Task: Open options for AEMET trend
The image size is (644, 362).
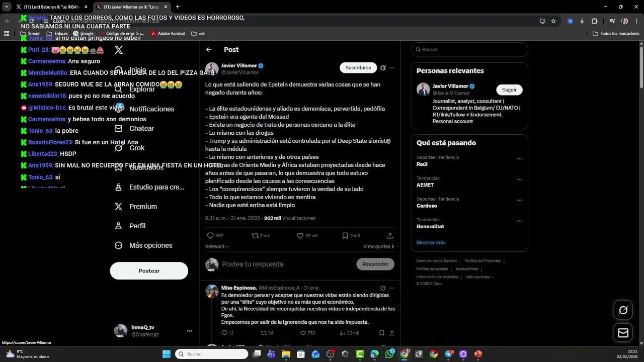Action: [x=519, y=179]
